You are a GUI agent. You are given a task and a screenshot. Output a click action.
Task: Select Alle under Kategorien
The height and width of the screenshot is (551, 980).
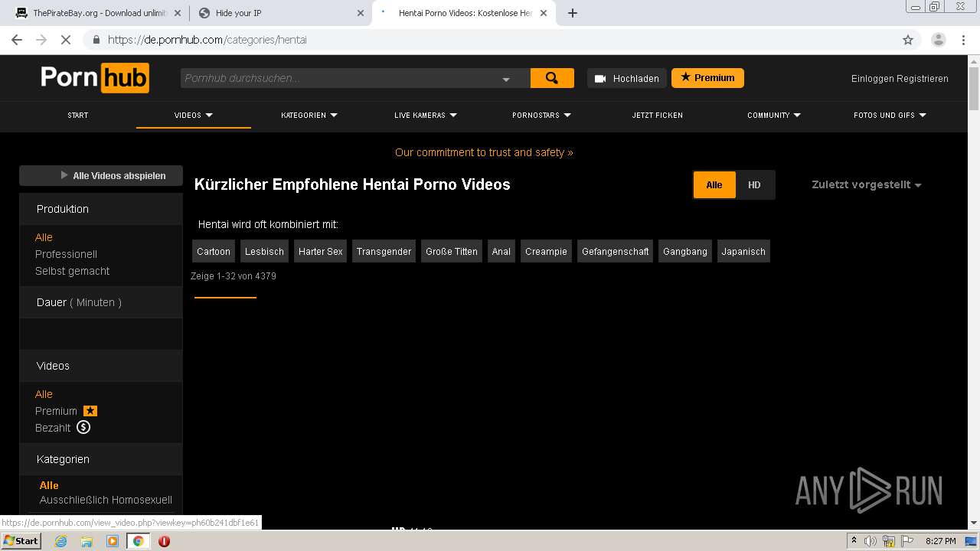tap(49, 485)
